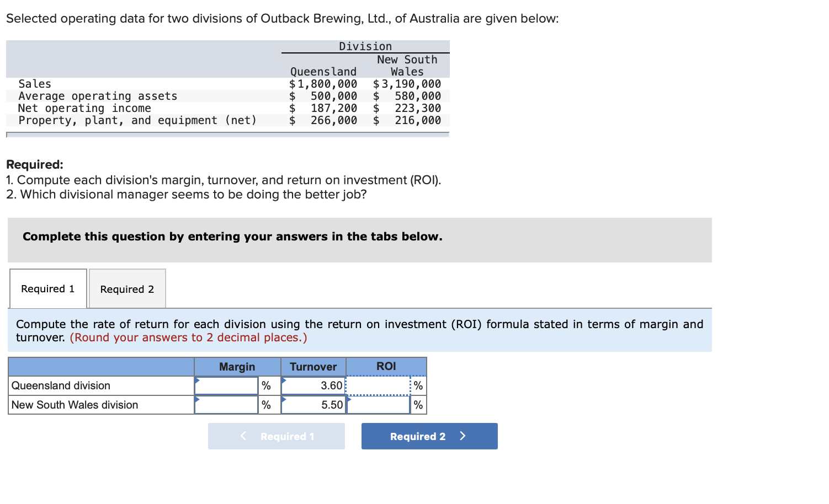Click the blue marker on New South Wales margin cell
The height and width of the screenshot is (504, 829).
tap(197, 401)
